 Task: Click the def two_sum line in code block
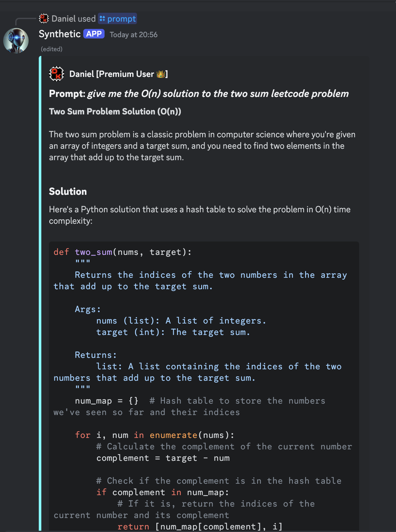coord(123,252)
